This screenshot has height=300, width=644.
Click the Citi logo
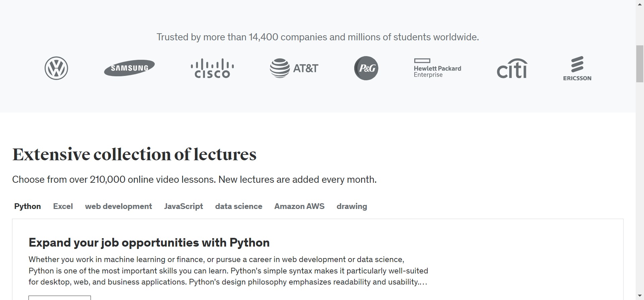[x=512, y=69]
